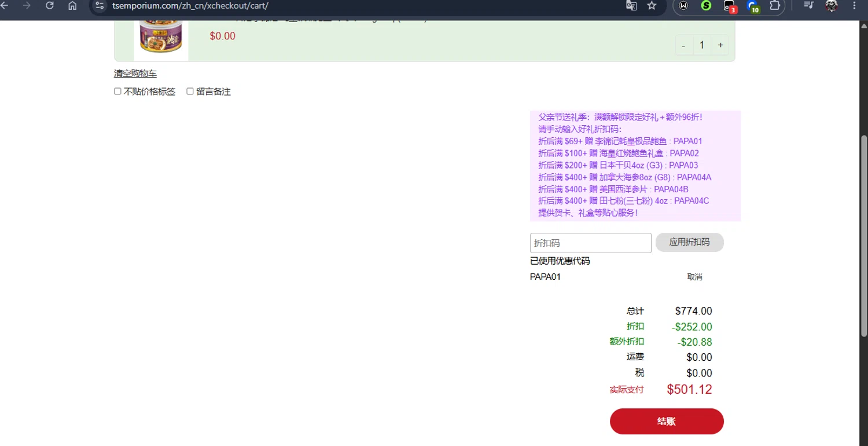868x446 pixels.
Task: Open the browser profile avatar
Action: pos(832,5)
